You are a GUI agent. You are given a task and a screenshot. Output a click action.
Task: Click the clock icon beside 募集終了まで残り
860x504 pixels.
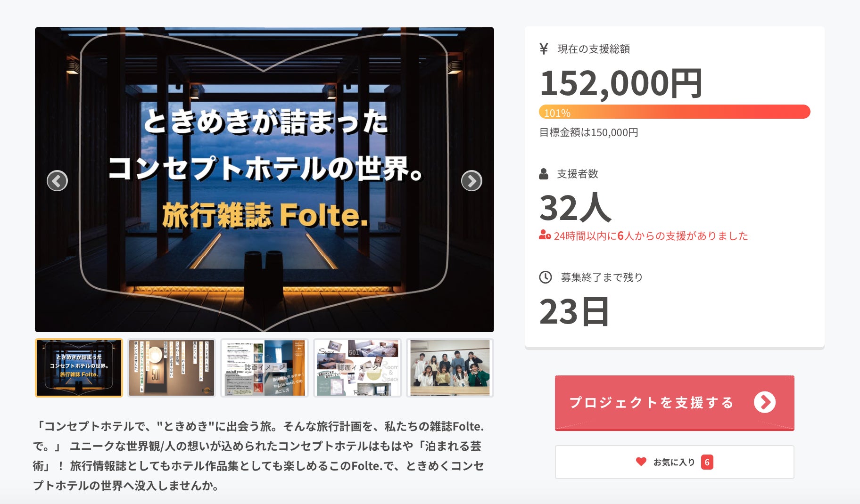click(545, 277)
